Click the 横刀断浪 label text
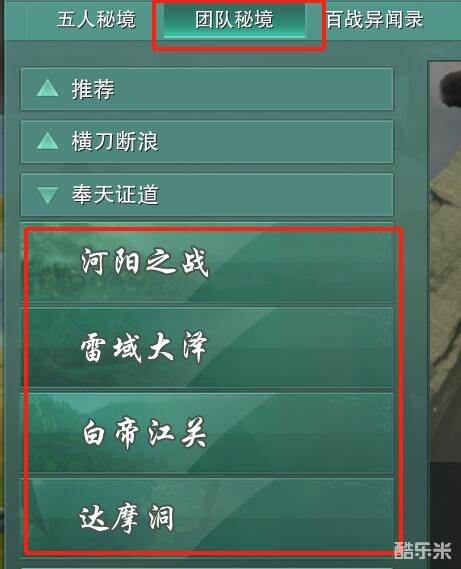 (115, 142)
